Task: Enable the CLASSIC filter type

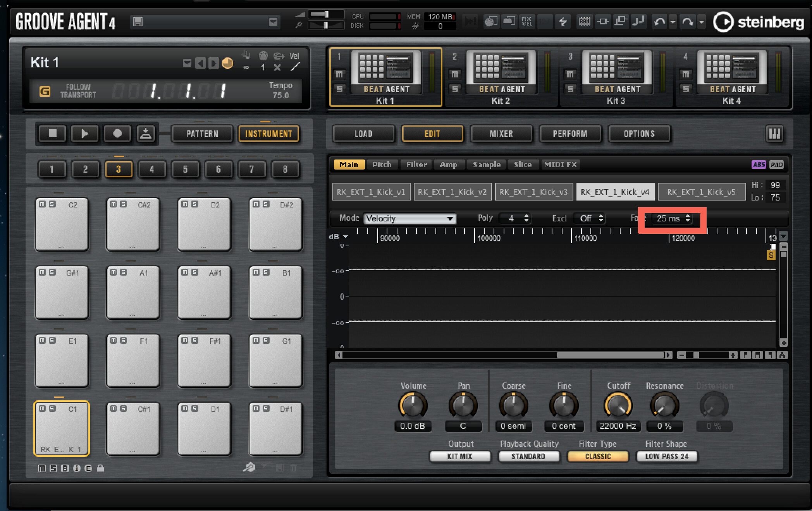Action: (598, 456)
